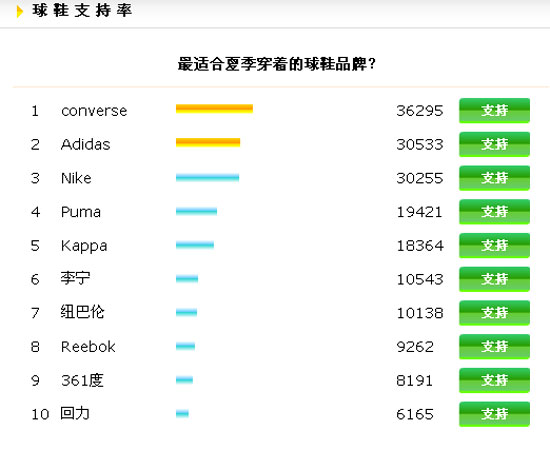550x450 pixels.
Task: Click the converse orange vote bar
Action: pyautogui.click(x=214, y=109)
